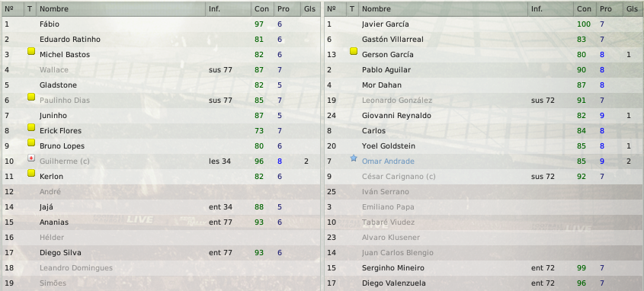The width and height of the screenshot is (644, 291).
Task: Select substitute Serginho Mineiro
Action: point(484,268)
